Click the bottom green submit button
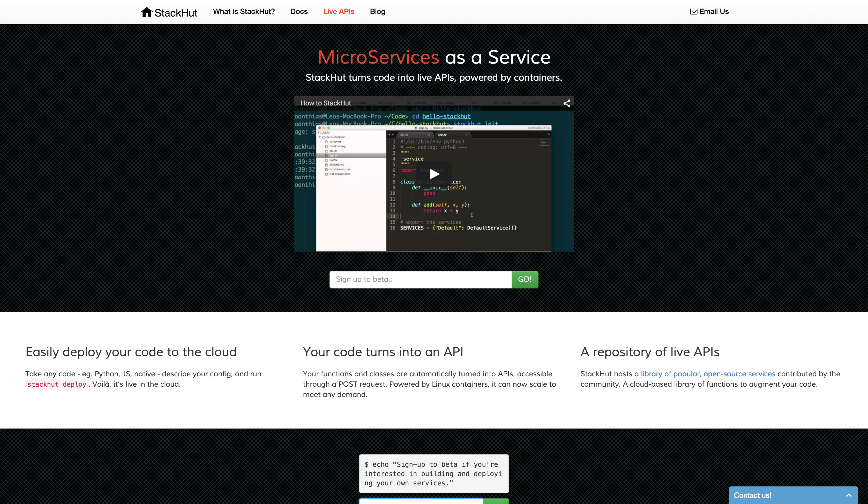 (496, 502)
